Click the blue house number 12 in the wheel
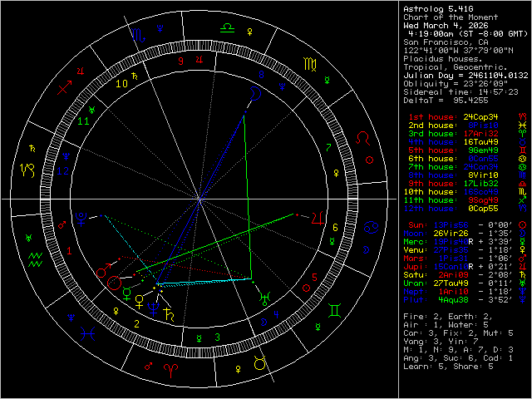This screenshot has width=532, height=399. coord(63,170)
